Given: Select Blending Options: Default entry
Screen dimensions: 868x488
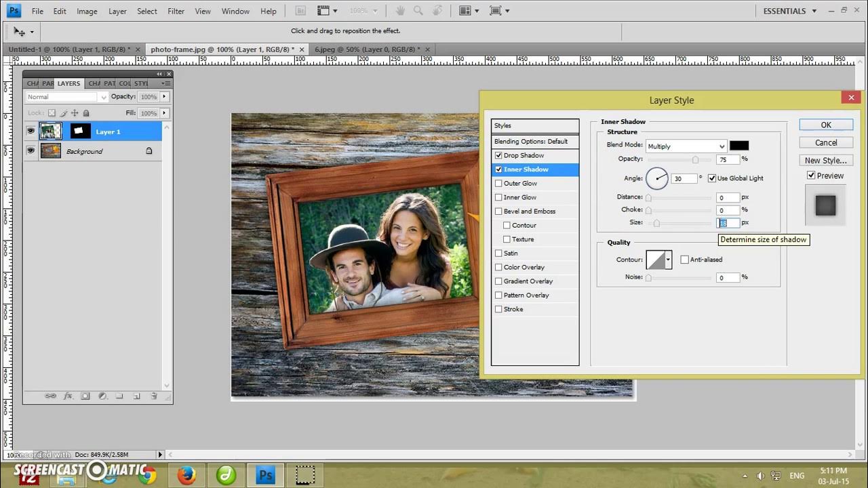Looking at the screenshot, I should point(535,142).
